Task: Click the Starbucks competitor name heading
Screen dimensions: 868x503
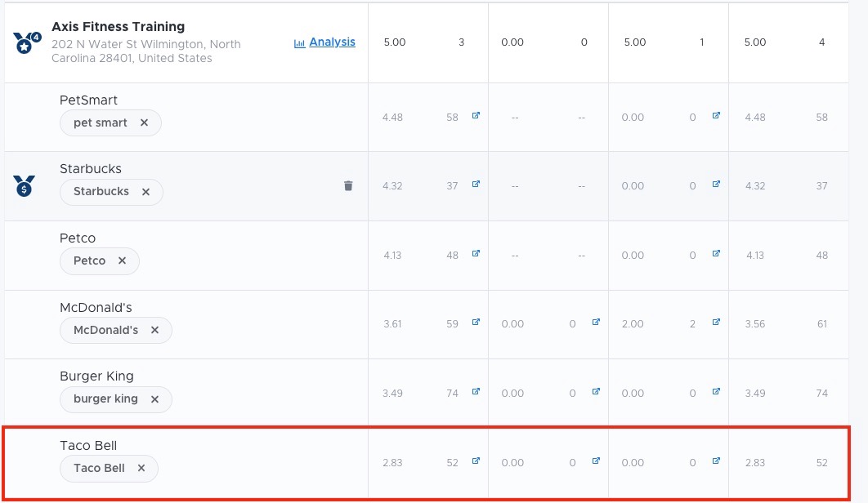Action: tap(91, 169)
